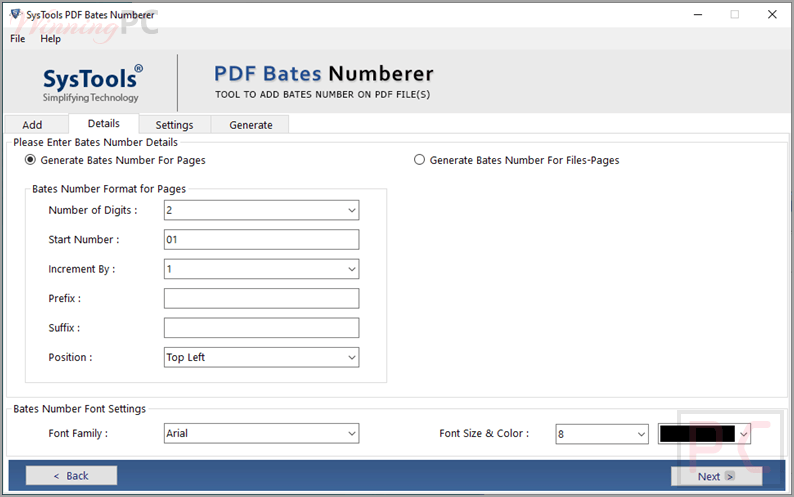Open the Font Family dropdown showing Arial
Screen dimensions: 794x497
click(261, 433)
